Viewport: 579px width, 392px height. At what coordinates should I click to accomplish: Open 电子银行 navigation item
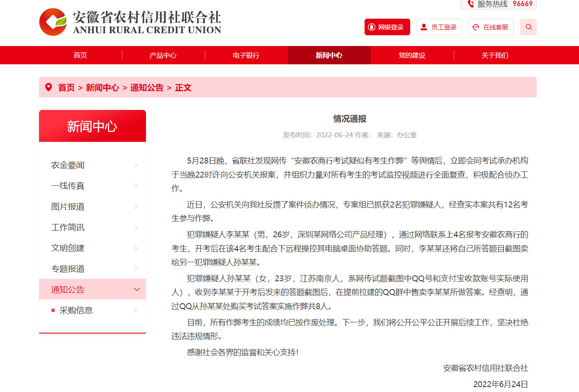click(246, 55)
